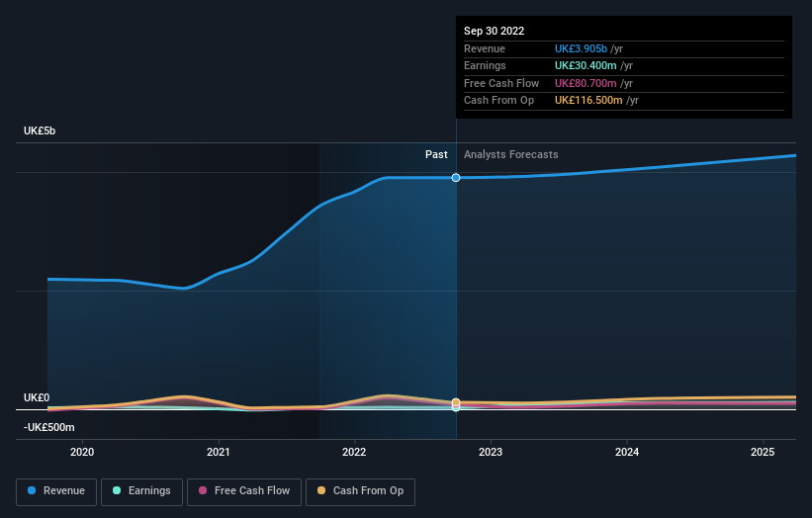Click the orange Cash From Op dot
Image resolution: width=812 pixels, height=518 pixels.
[321, 490]
